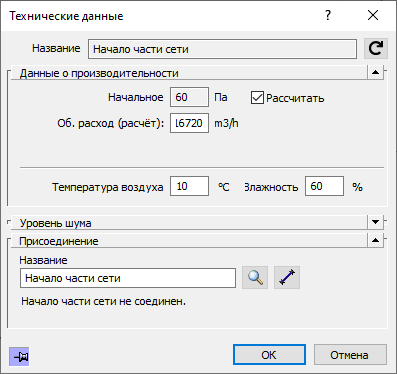Viewport: 397px width, 374px height.
Task: Click the Об. расход (расчёт) field
Action: click(x=189, y=123)
